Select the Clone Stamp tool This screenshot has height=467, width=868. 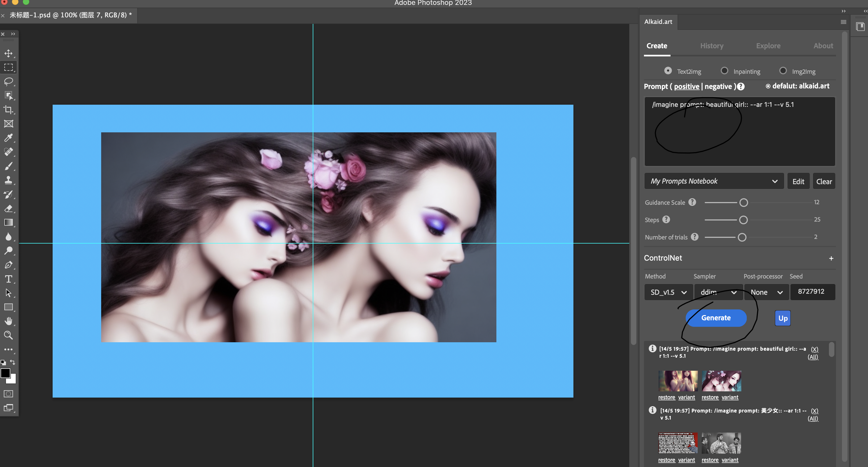pyautogui.click(x=8, y=180)
